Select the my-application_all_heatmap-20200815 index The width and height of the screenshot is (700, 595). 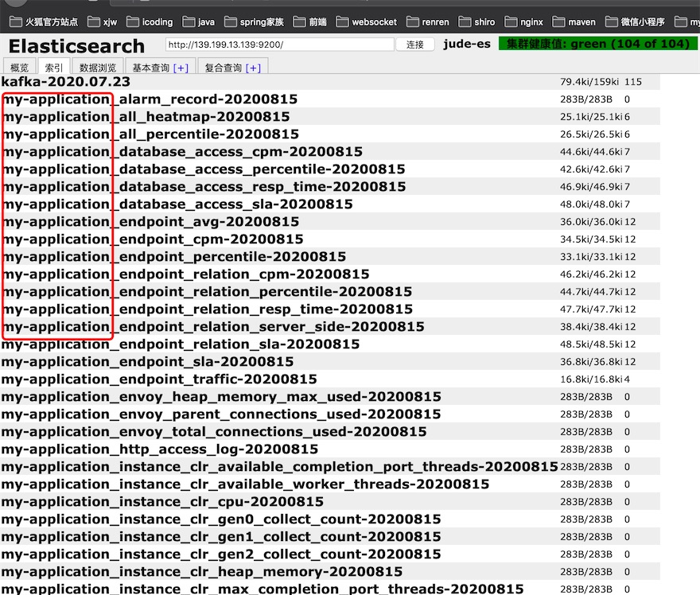click(x=146, y=116)
